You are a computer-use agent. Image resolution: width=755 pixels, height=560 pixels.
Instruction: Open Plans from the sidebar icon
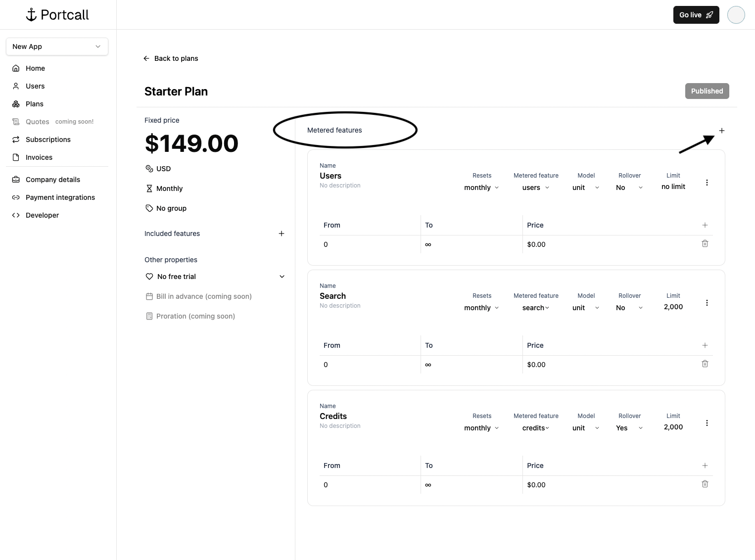click(16, 104)
